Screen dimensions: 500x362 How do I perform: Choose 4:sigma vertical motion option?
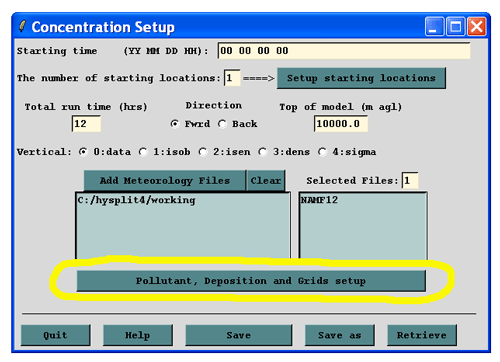(x=322, y=152)
